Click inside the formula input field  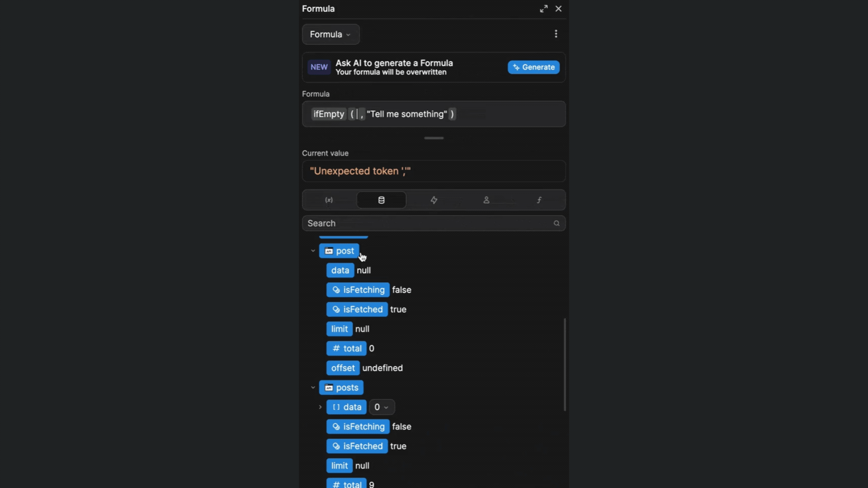click(x=433, y=114)
